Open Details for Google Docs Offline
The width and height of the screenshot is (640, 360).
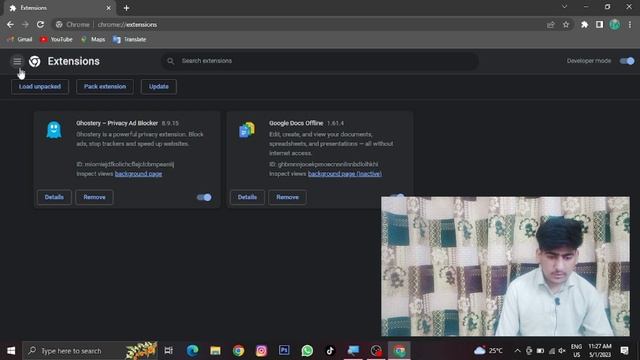coord(247,197)
